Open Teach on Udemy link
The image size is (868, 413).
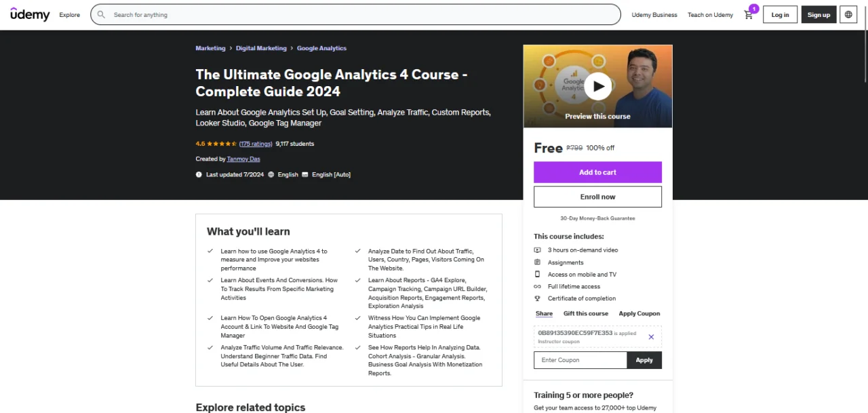[710, 15]
